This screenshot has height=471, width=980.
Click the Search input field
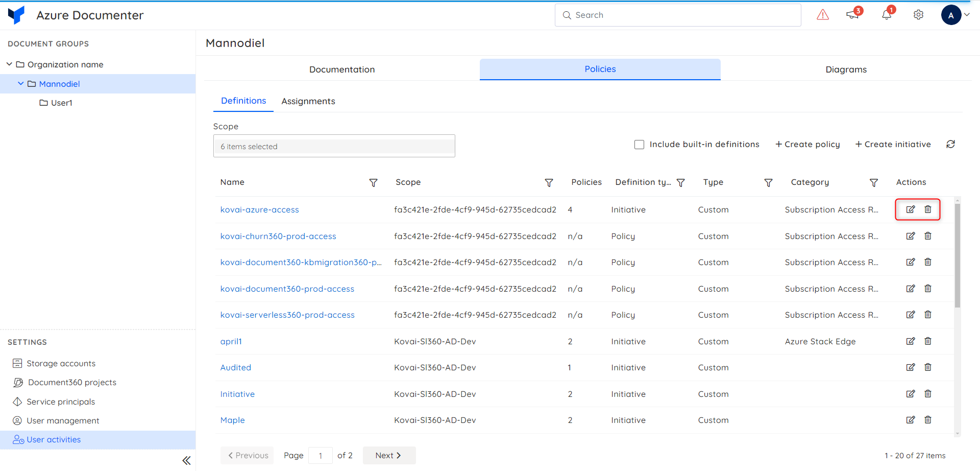678,15
